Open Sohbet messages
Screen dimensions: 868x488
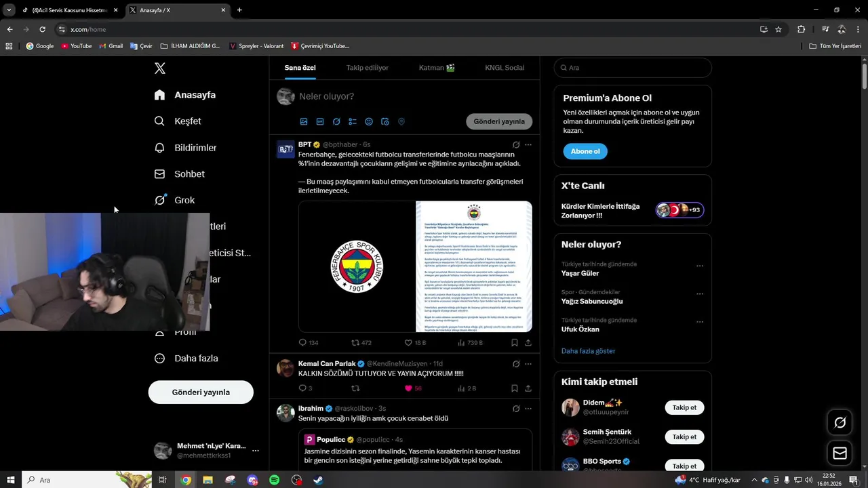(x=179, y=174)
